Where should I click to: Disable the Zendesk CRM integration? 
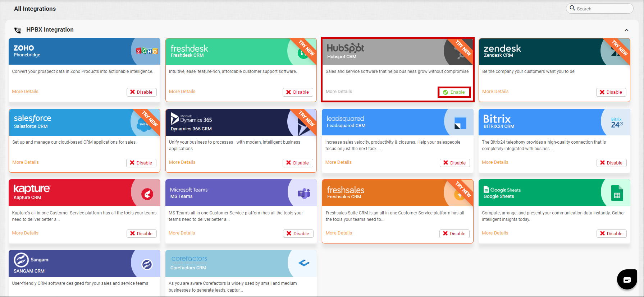tap(611, 92)
